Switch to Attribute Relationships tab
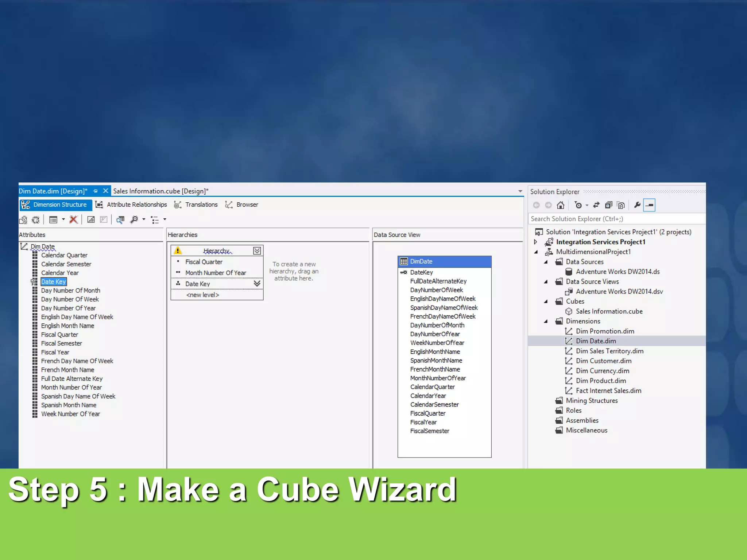Screen dimensions: 747x560 131,205
